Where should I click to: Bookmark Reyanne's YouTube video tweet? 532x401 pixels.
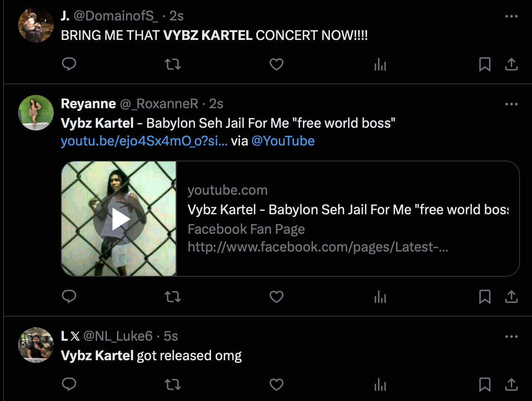point(485,297)
